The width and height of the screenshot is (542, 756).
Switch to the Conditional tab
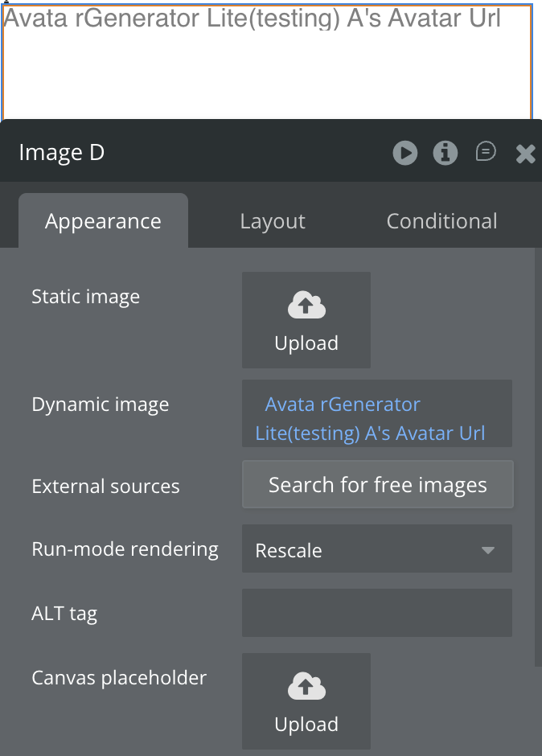click(x=441, y=221)
